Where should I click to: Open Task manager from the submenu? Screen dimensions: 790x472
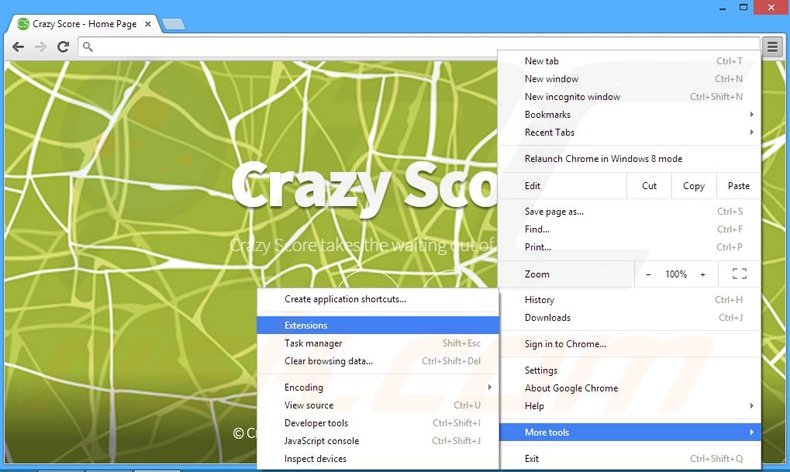378,343
